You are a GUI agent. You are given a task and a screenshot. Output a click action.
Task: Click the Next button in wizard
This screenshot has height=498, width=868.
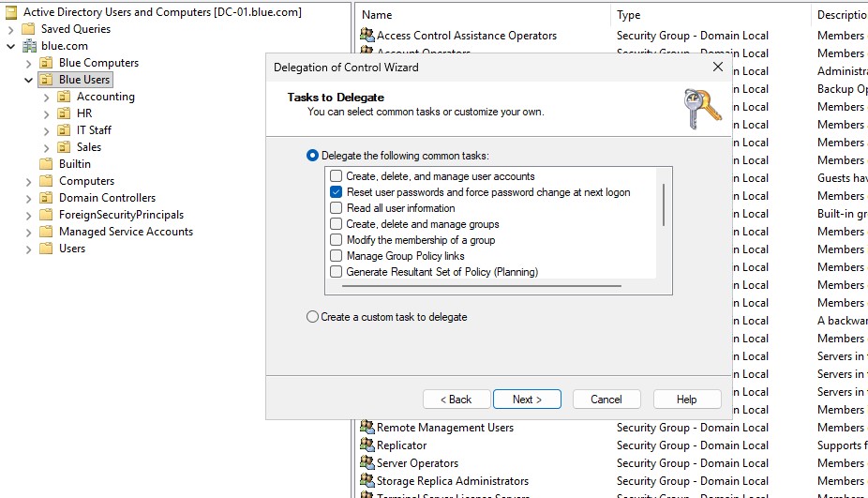(527, 400)
